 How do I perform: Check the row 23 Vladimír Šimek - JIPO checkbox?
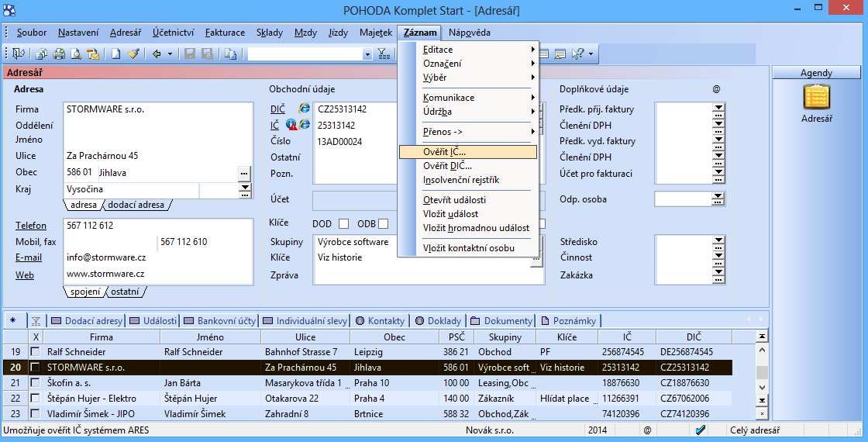(36, 414)
